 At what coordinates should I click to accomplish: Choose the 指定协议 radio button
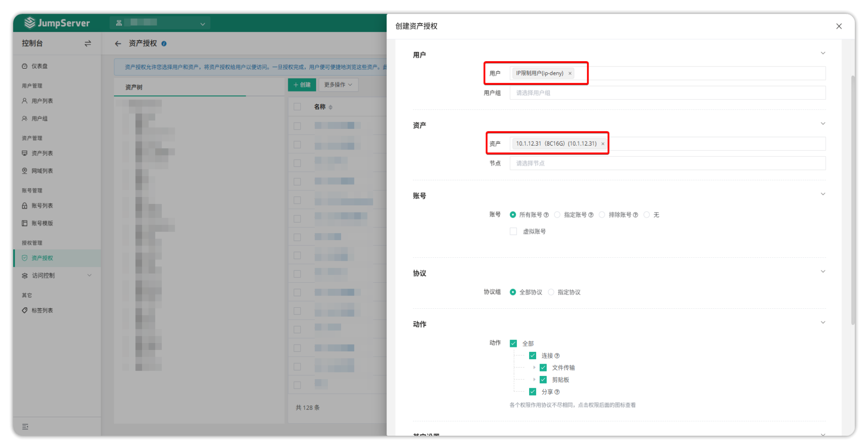click(x=551, y=292)
